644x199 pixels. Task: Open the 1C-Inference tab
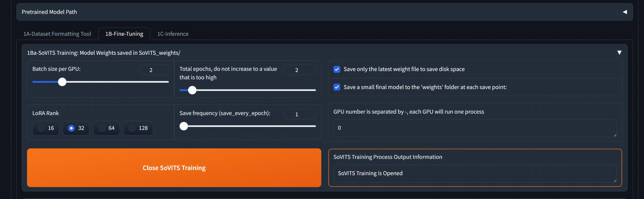pyautogui.click(x=173, y=34)
